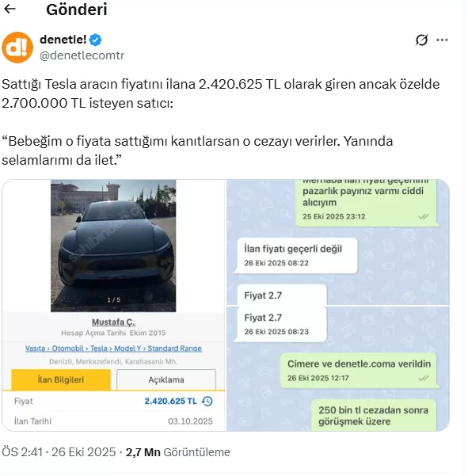Click the 2,7 Mn Görüntüleme count
Screen dimensions: 468x476
[178, 452]
